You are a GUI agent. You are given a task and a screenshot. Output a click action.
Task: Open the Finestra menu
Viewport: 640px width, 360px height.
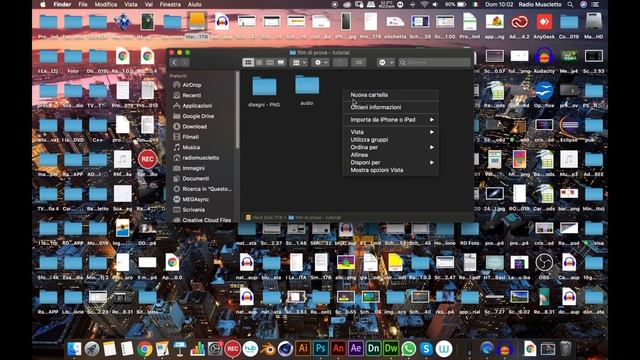(x=170, y=4)
